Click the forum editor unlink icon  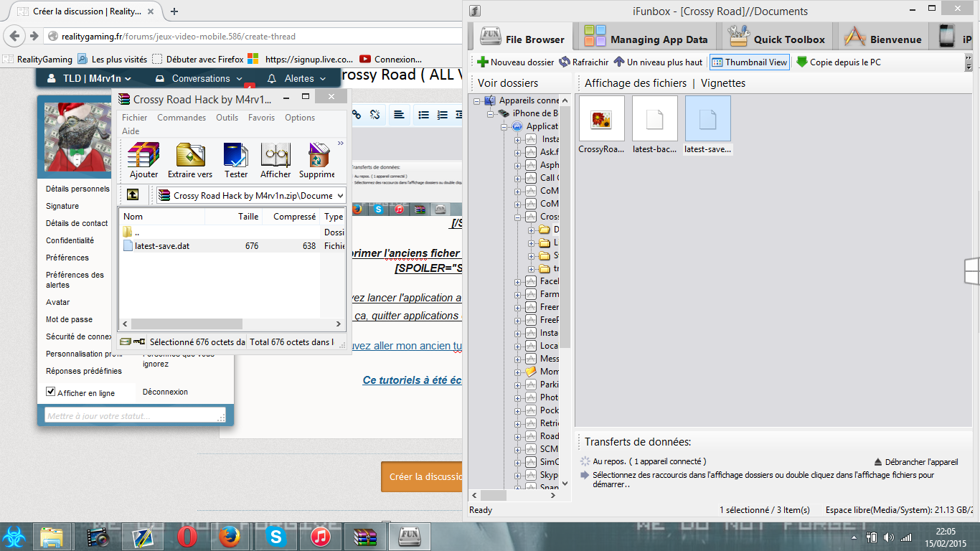pyautogui.click(x=375, y=115)
